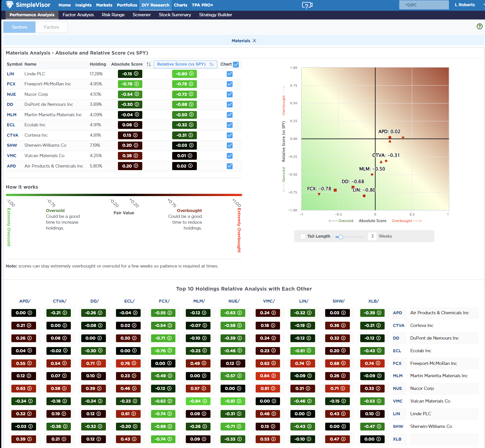Screen dimensions: 485x448
Task: Enable the Tail Length checkbox
Action: 303,236
